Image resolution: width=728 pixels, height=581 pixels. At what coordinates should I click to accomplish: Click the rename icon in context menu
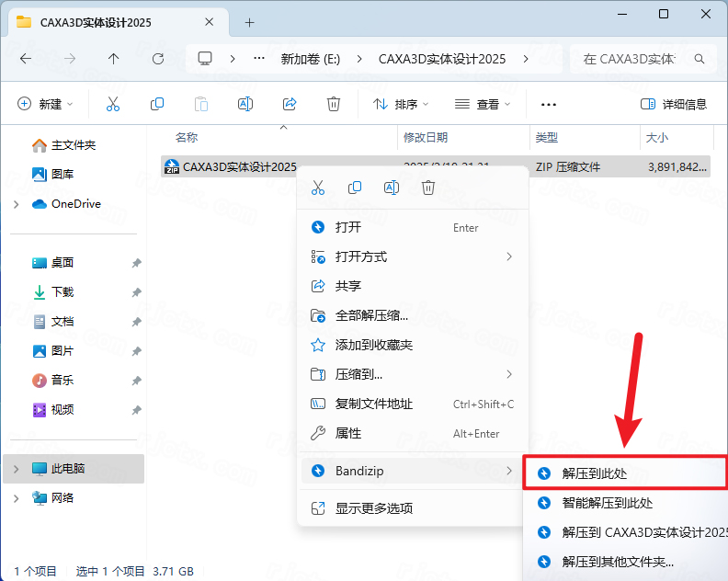[391, 188]
